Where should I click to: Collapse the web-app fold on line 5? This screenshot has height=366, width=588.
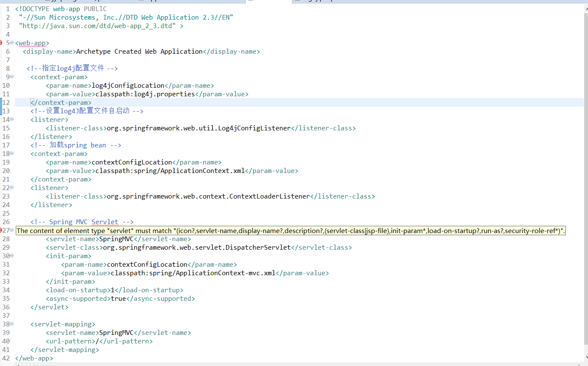pos(11,43)
